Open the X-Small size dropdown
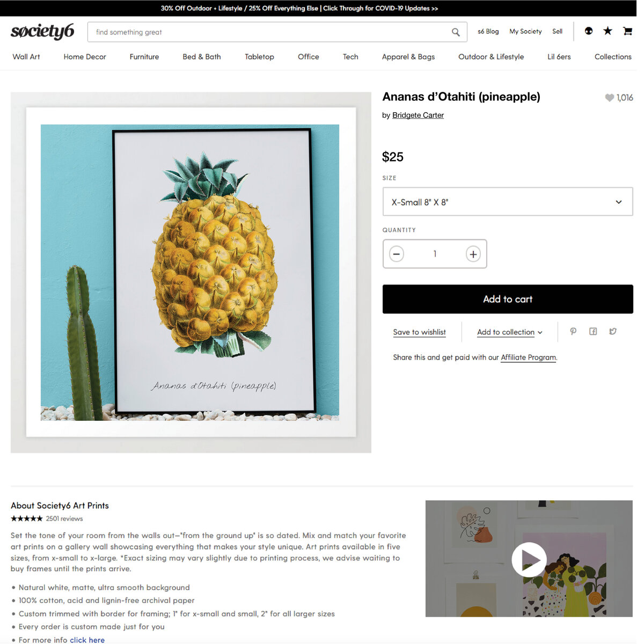The width and height of the screenshot is (644, 644). pyautogui.click(x=508, y=202)
